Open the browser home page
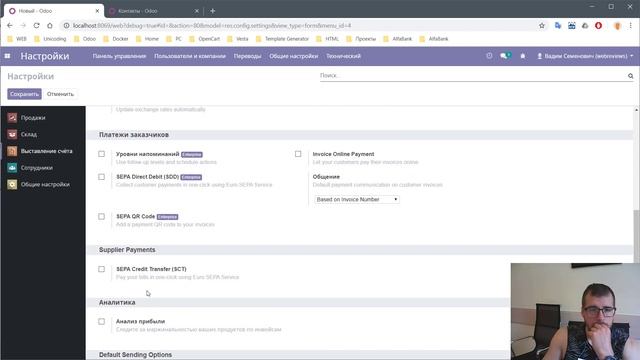640x360 pixels. (50, 25)
